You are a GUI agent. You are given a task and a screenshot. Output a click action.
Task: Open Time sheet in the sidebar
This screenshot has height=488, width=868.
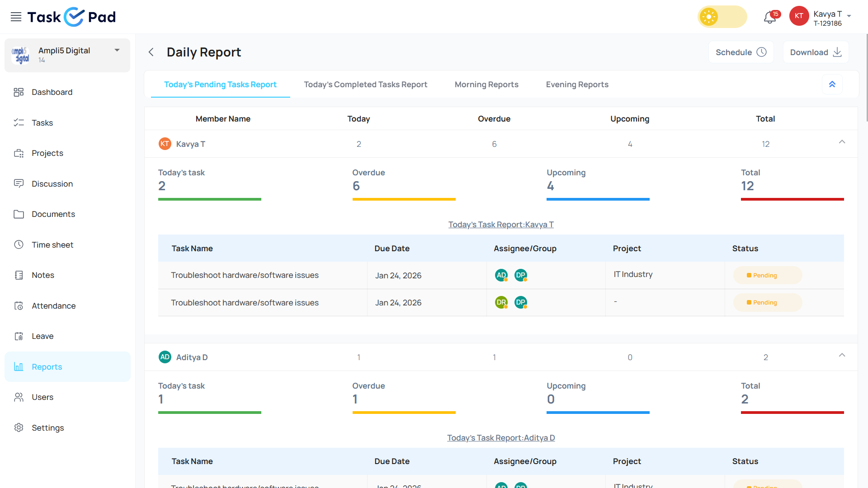(52, 245)
